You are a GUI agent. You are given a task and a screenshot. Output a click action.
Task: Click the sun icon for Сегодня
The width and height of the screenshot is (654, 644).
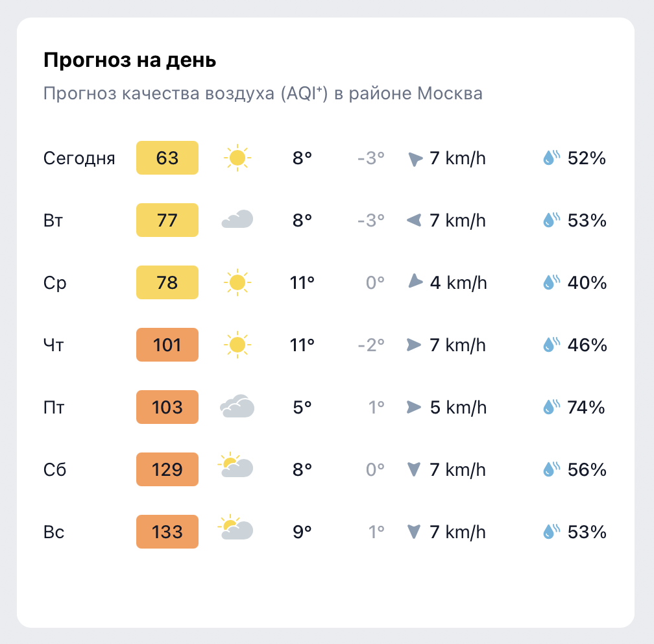point(237,158)
